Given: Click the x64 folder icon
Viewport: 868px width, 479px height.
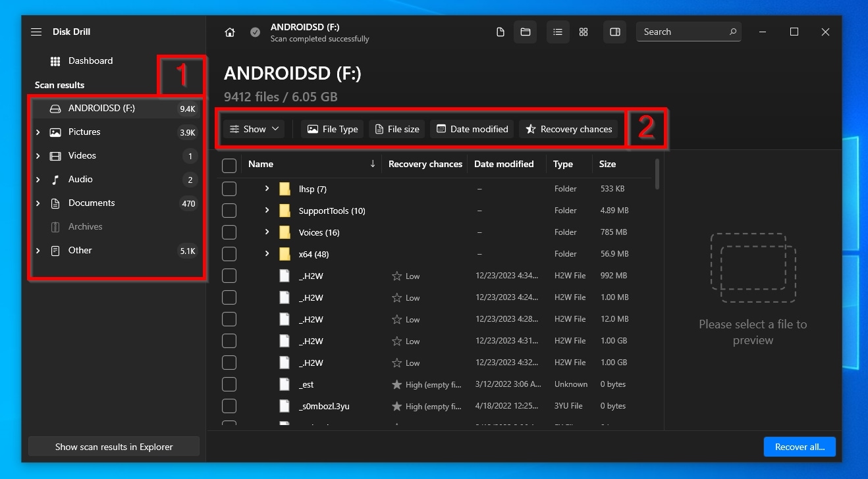Looking at the screenshot, I should coord(285,255).
